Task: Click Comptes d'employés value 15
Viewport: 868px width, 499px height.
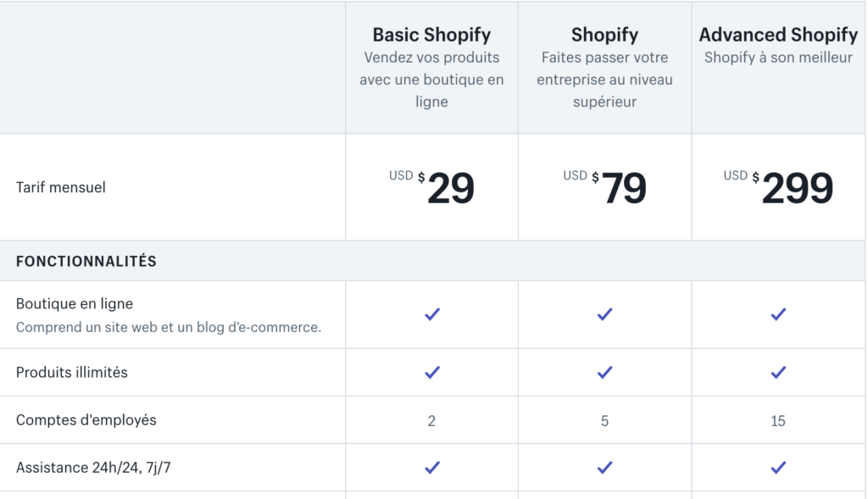Action: tap(778, 420)
